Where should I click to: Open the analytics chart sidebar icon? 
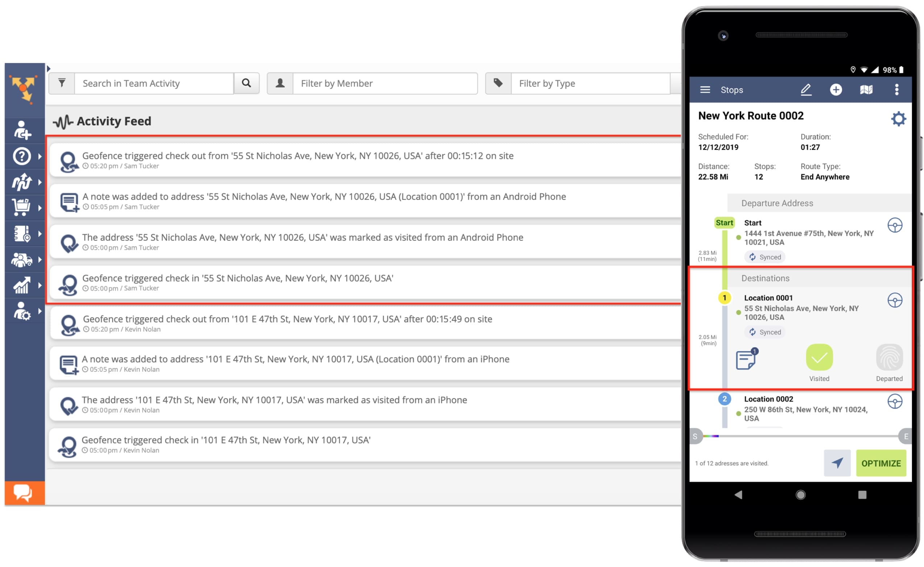point(22,285)
